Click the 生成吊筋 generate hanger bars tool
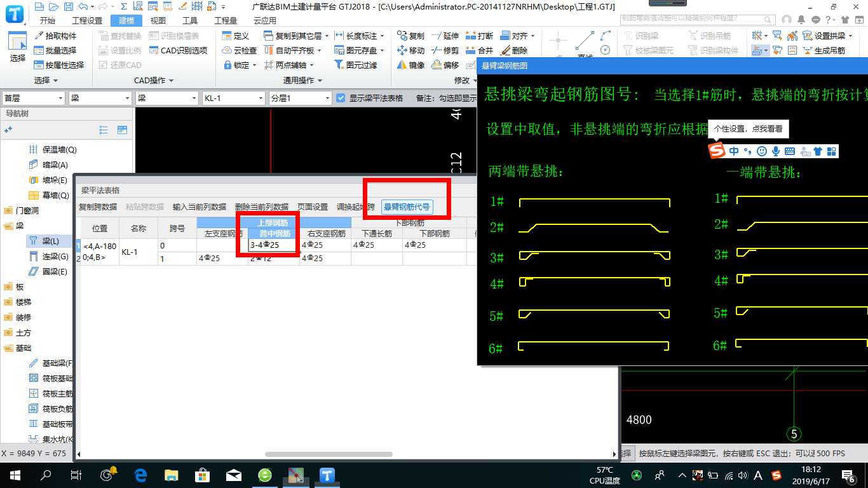 click(x=824, y=50)
